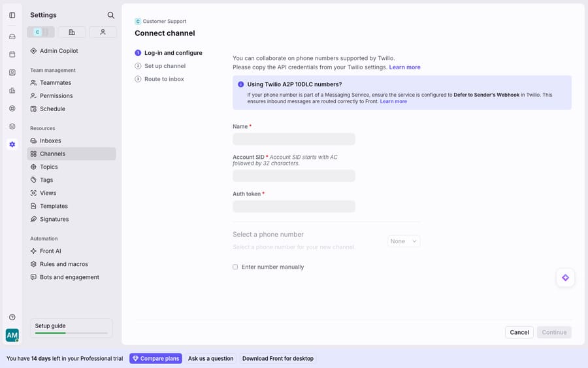Click the Teammates people icon
The width and height of the screenshot is (588, 368).
[x=33, y=82]
